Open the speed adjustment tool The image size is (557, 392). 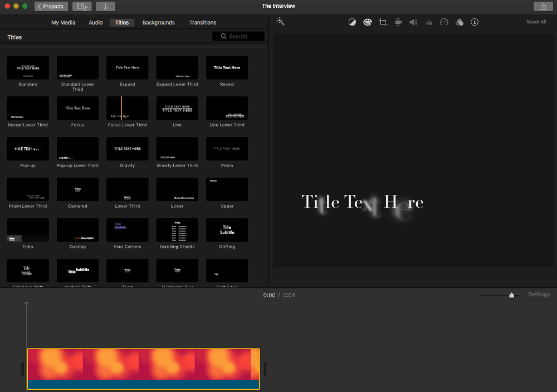444,22
